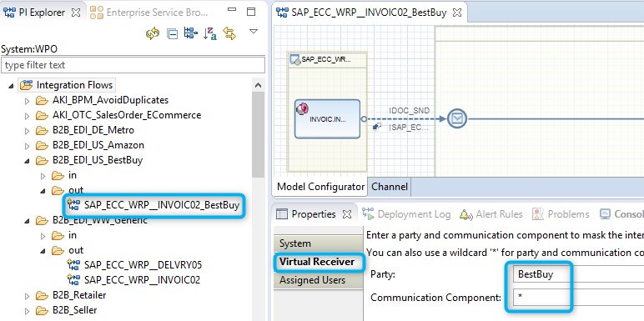Expand the B2B_EDI_DE_Metro folder
Viewport: 644px width, 321px height.
(27, 131)
